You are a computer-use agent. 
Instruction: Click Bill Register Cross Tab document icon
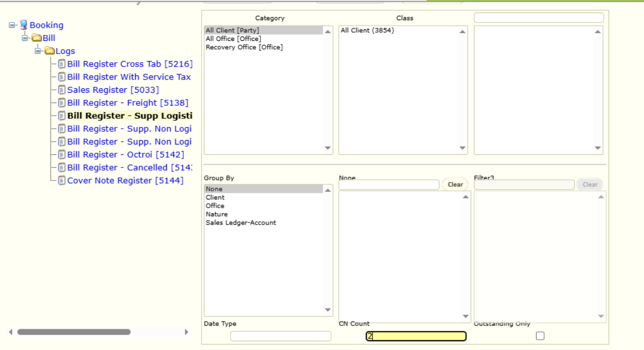pos(62,64)
